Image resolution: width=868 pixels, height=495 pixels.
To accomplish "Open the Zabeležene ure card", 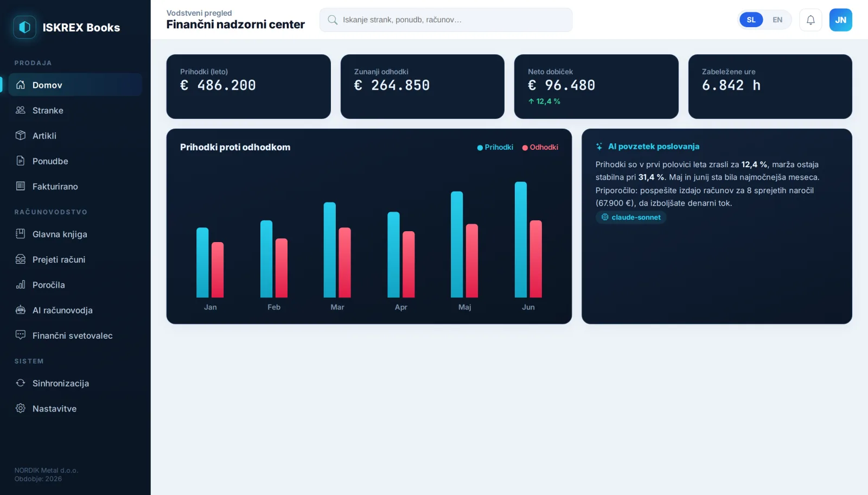I will (x=770, y=86).
